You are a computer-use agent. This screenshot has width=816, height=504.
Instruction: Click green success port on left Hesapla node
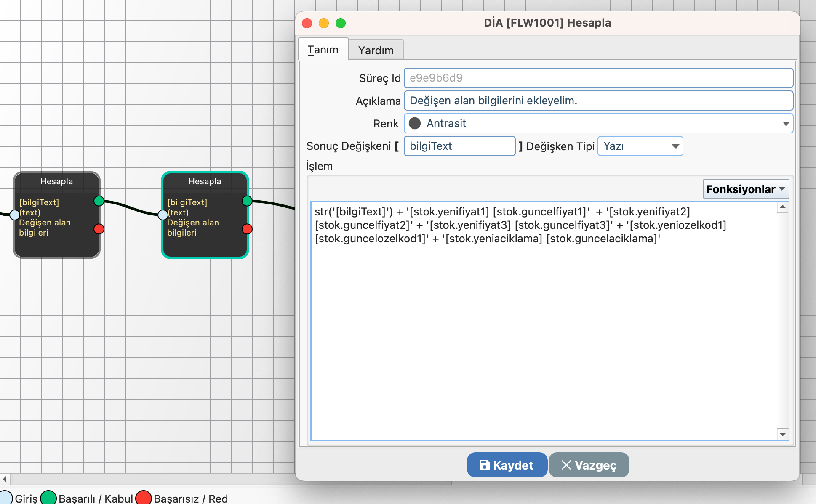click(99, 201)
